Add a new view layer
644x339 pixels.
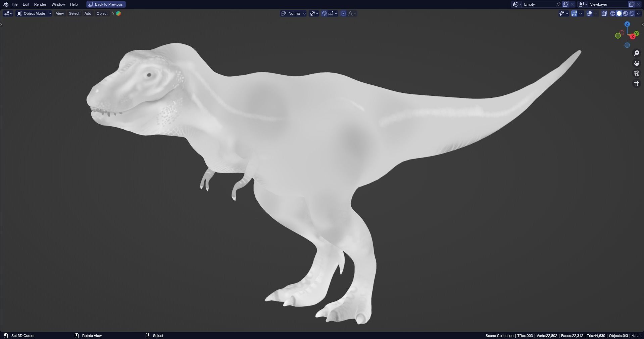pyautogui.click(x=632, y=4)
